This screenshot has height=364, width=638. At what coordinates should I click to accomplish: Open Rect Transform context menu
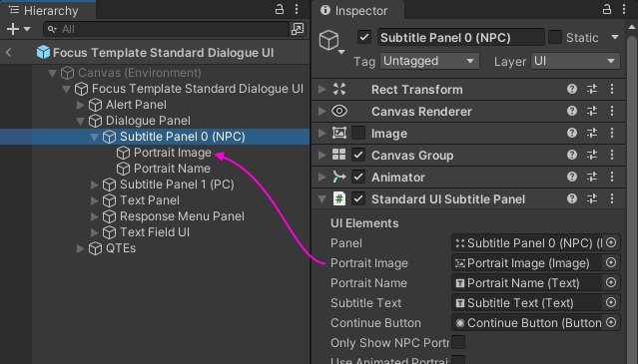612,89
